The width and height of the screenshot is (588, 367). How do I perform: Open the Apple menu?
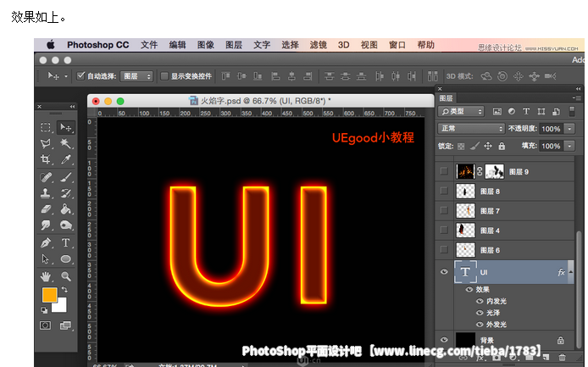point(51,45)
